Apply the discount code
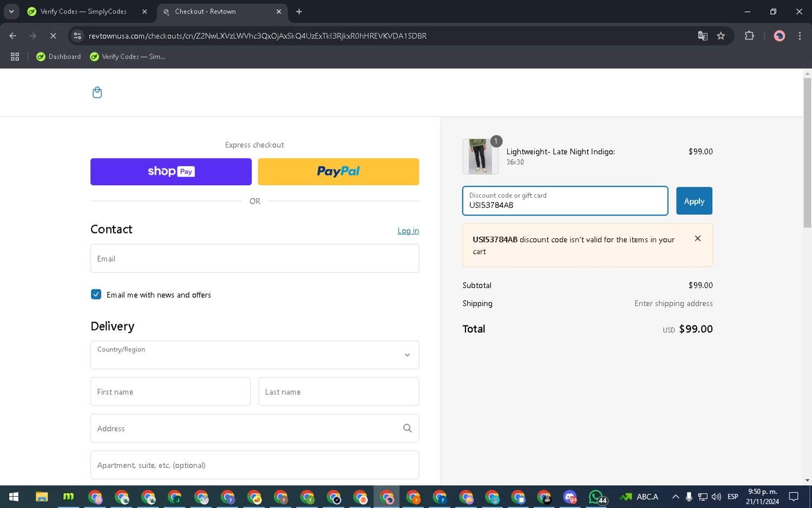The width and height of the screenshot is (812, 508). [694, 201]
